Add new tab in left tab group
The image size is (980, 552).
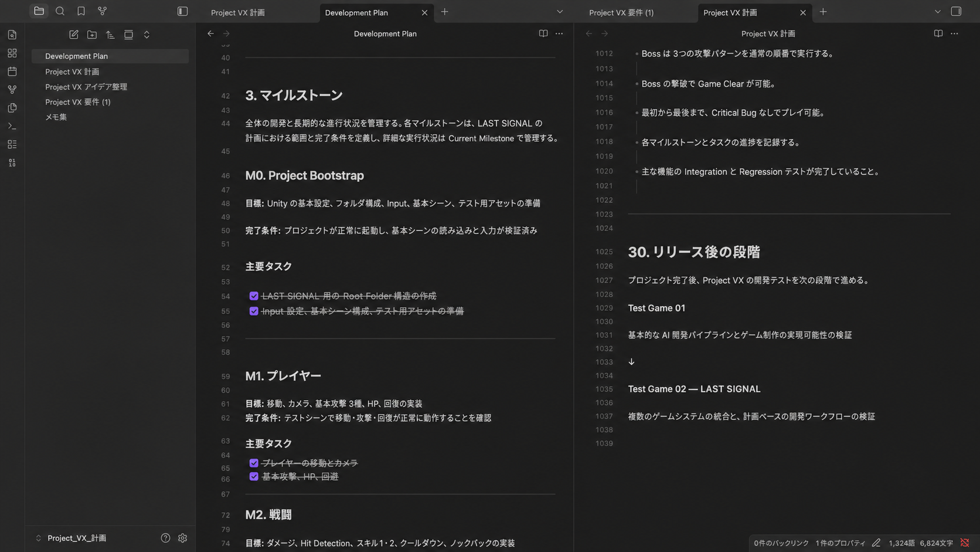tap(444, 12)
